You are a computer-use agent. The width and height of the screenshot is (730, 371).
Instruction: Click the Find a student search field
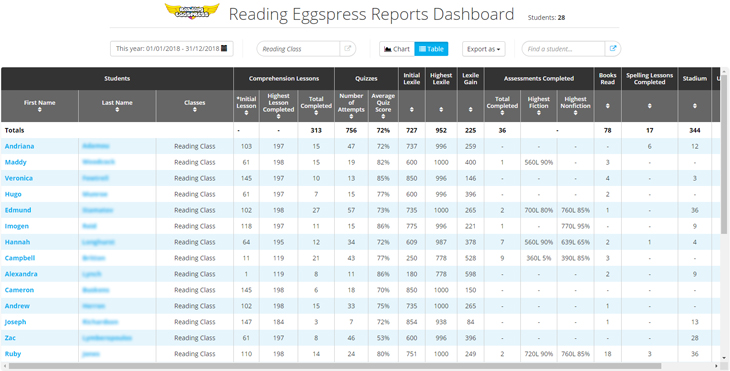(563, 49)
